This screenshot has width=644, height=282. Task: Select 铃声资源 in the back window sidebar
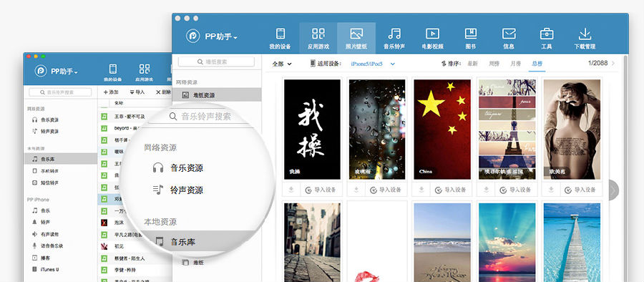point(45,131)
